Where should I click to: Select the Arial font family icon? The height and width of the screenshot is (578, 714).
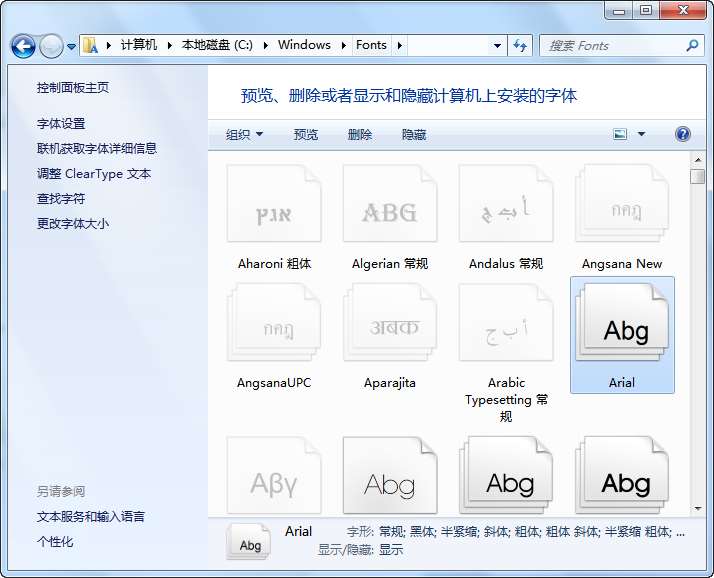point(622,323)
